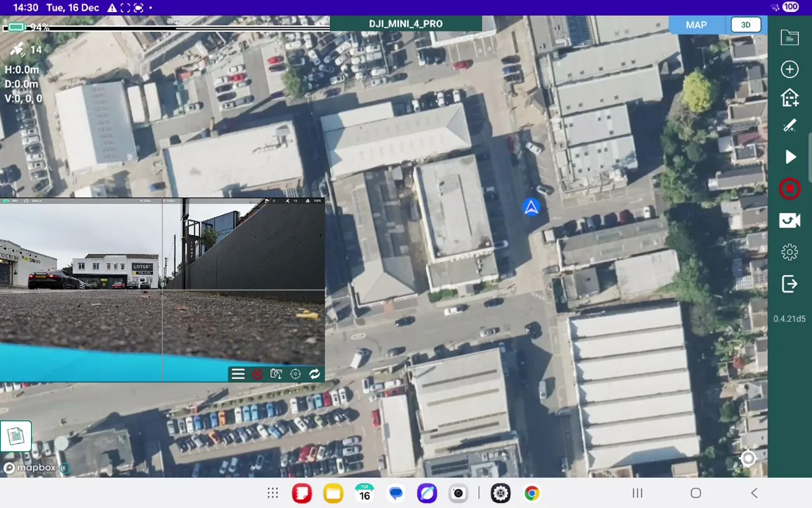812x508 pixels.
Task: Enable location centering via the crosshair icon
Action: [x=295, y=374]
